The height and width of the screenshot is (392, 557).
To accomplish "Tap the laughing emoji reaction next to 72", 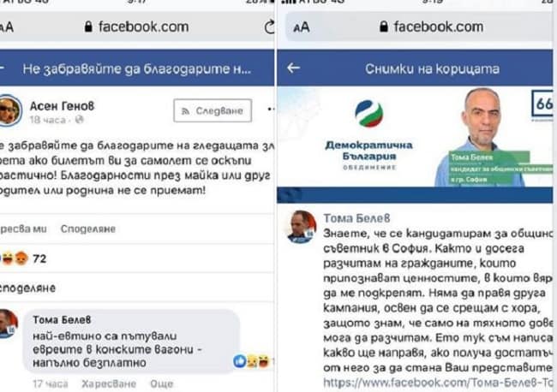I will pyautogui.click(x=8, y=258).
